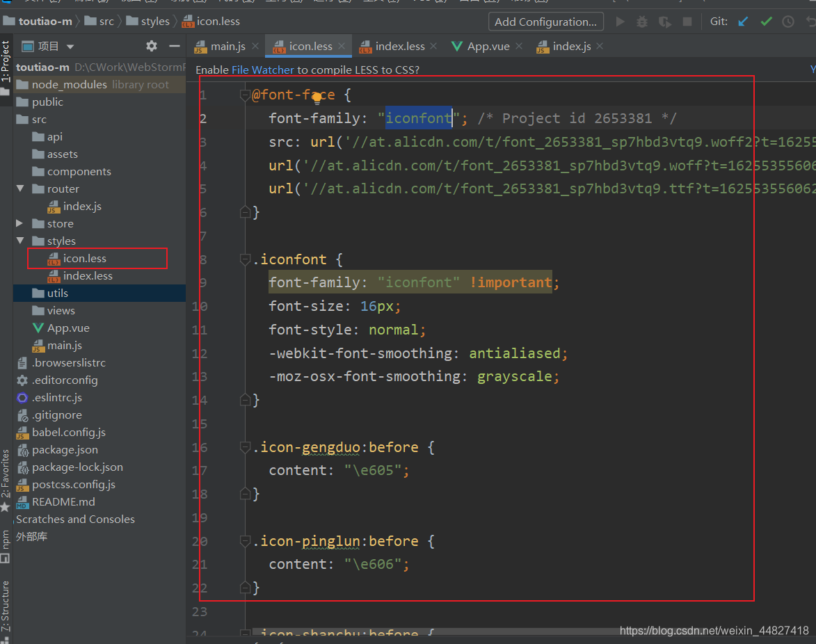The height and width of the screenshot is (644, 816).
Task: Select the package.json file
Action: click(99, 450)
